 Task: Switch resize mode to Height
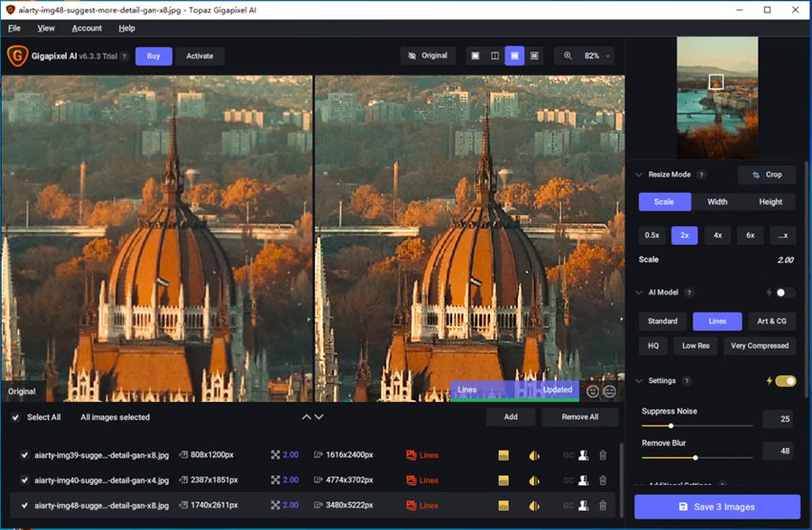770,201
